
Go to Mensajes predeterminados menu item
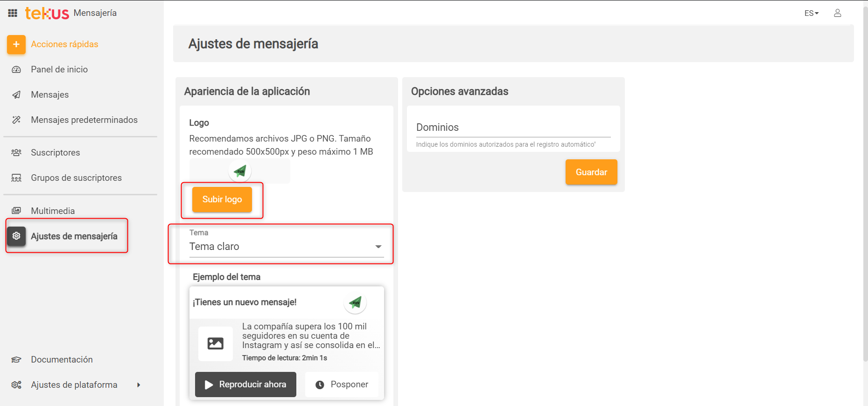(84, 120)
